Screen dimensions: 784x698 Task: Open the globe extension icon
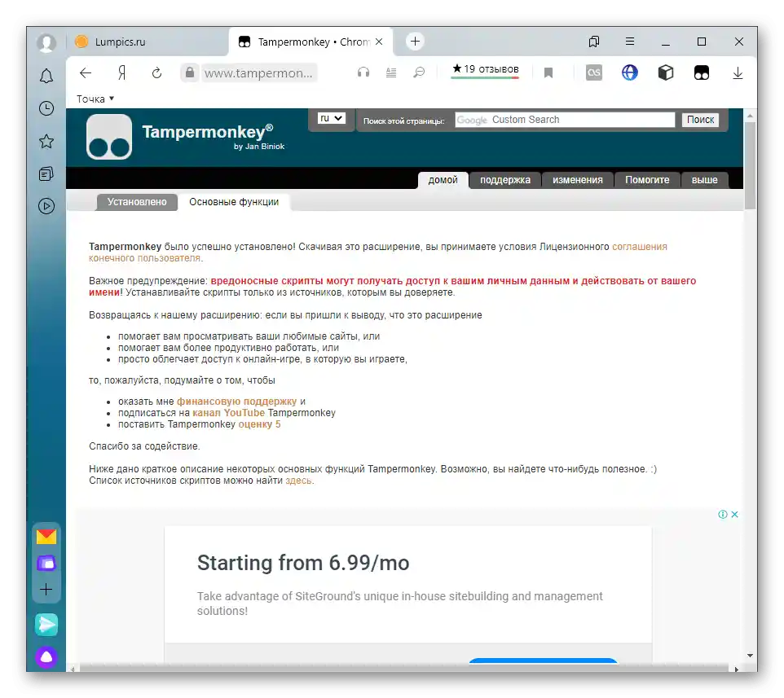(x=630, y=72)
